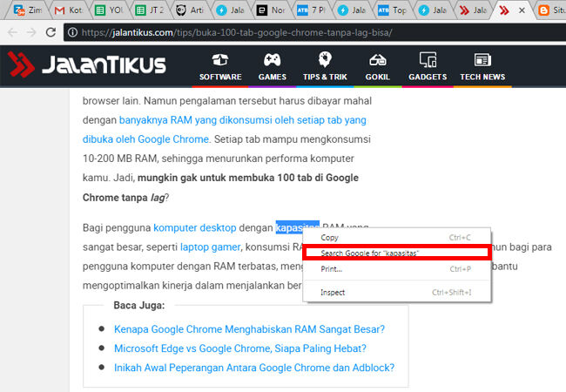Switch to the 7 Pi tab
The width and height of the screenshot is (566, 392).
click(311, 10)
